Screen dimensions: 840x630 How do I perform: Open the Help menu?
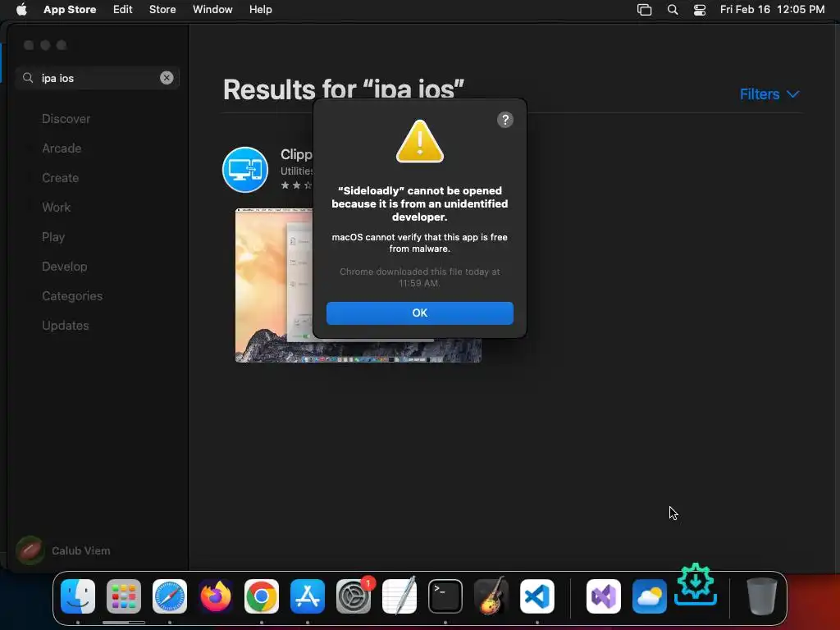click(260, 9)
